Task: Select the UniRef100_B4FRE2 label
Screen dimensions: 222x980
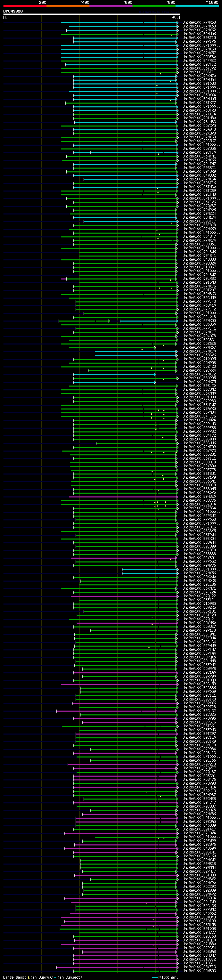Action: [x=199, y=60]
